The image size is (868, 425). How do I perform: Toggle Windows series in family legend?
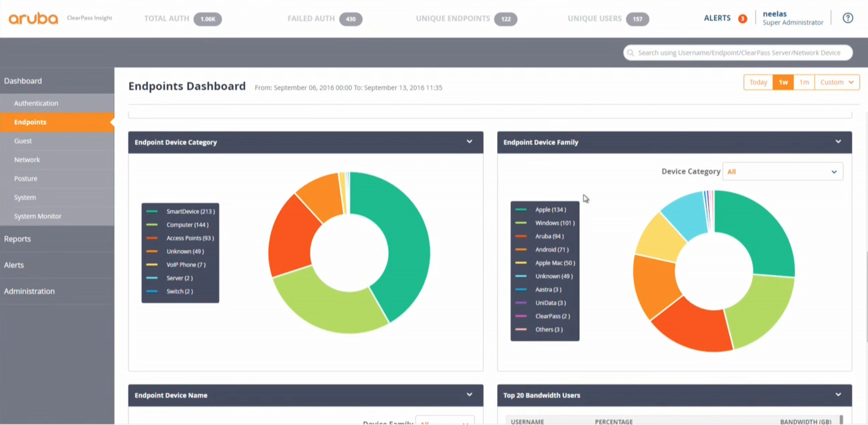pyautogui.click(x=555, y=223)
